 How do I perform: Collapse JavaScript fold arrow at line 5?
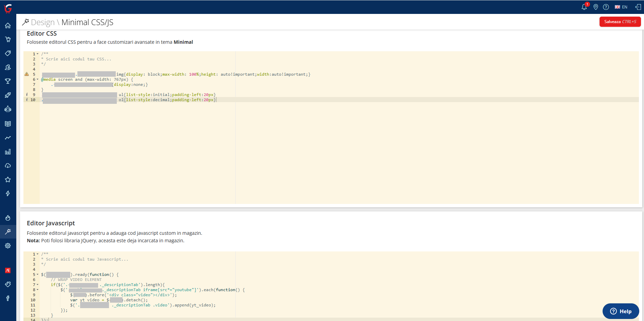pyautogui.click(x=38, y=275)
